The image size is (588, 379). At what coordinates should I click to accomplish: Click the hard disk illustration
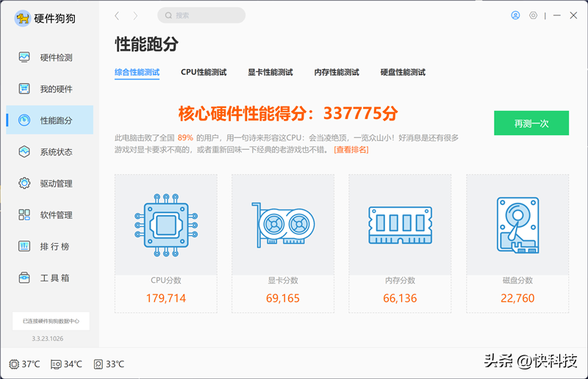(x=517, y=225)
